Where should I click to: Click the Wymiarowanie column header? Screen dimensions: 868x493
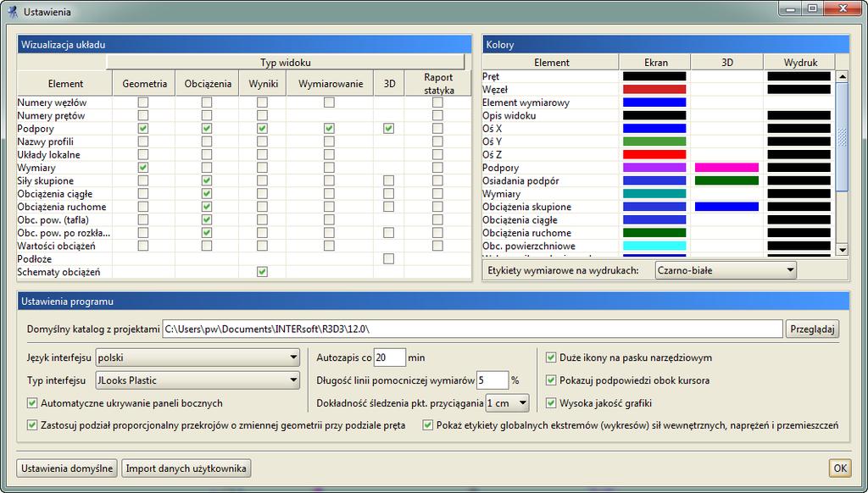(x=331, y=84)
